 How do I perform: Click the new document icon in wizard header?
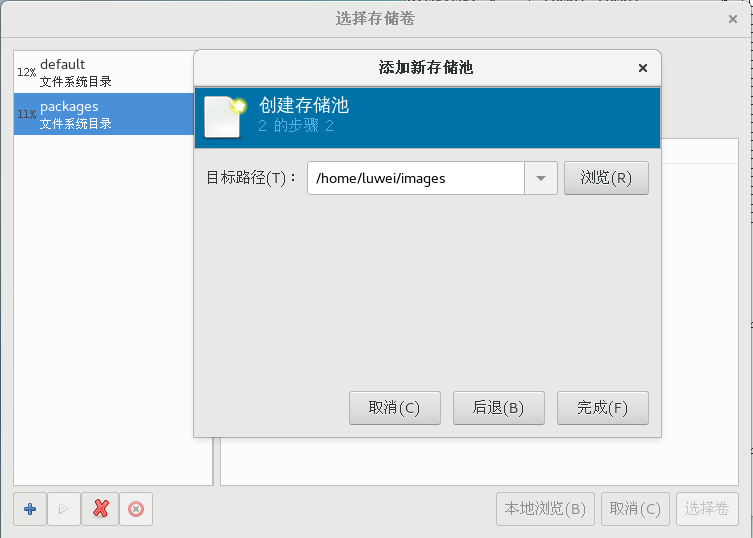[225, 117]
